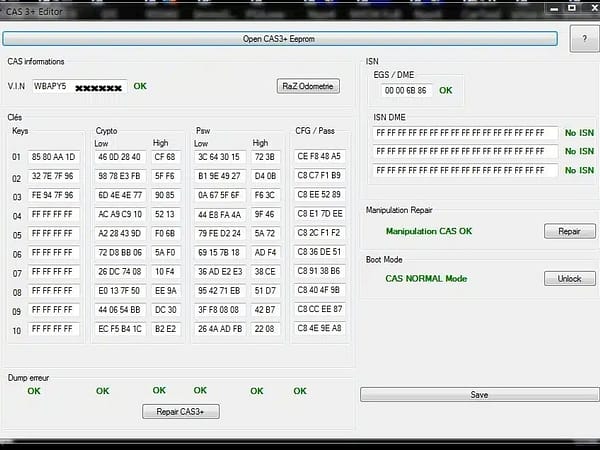The height and width of the screenshot is (450, 600).
Task: Maximize the CAS 3+ Editor window
Action: pyautogui.click(x=572, y=8)
